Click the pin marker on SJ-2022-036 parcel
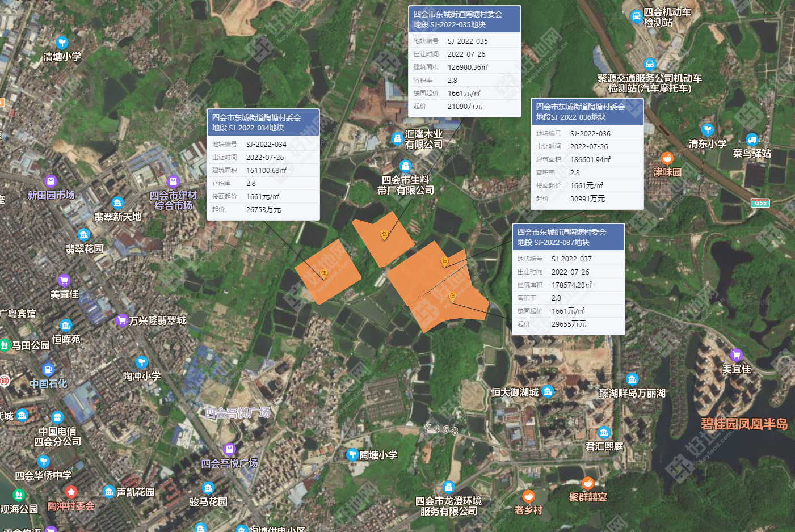Screen dimensions: 795x532 444,262
